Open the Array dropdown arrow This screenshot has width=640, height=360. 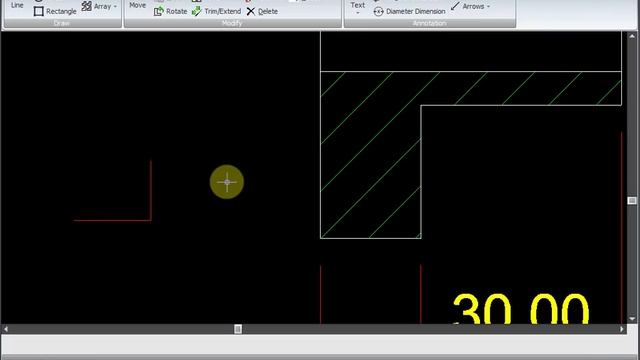click(115, 7)
